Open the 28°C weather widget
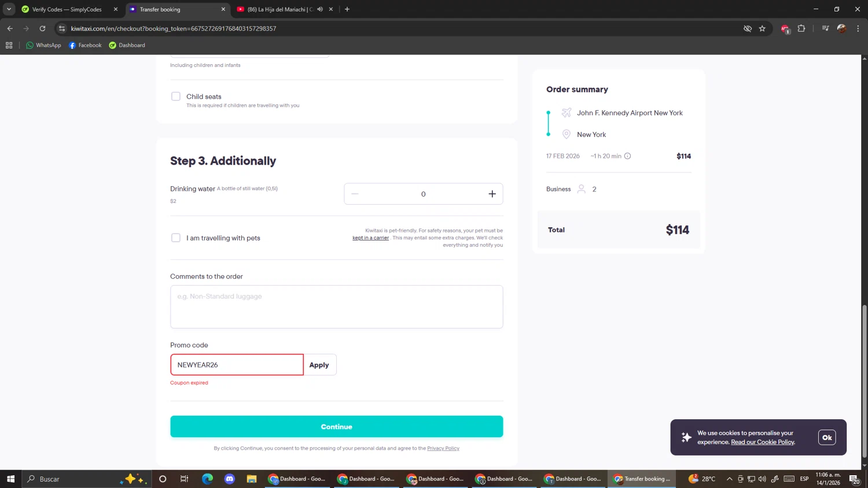The width and height of the screenshot is (868, 488). click(x=702, y=479)
